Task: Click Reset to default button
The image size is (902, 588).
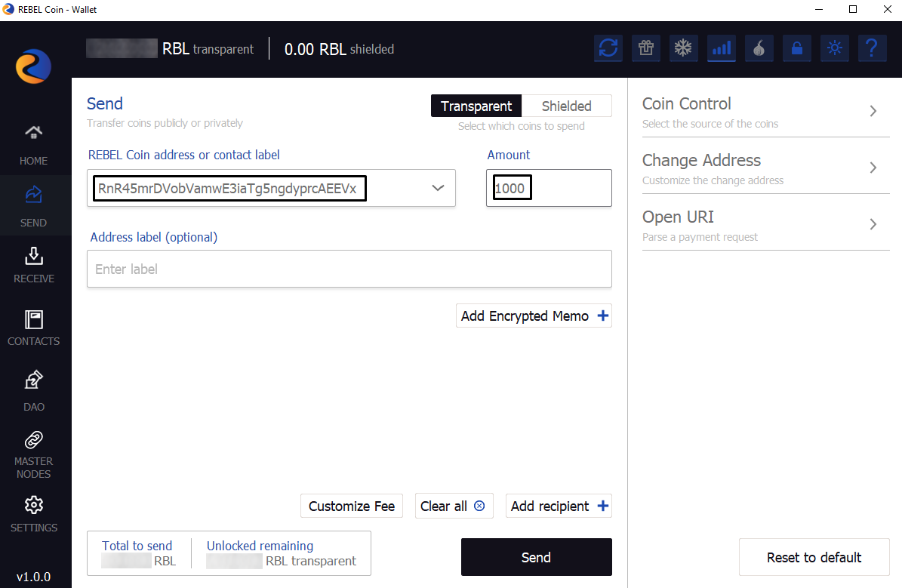Action: [814, 557]
